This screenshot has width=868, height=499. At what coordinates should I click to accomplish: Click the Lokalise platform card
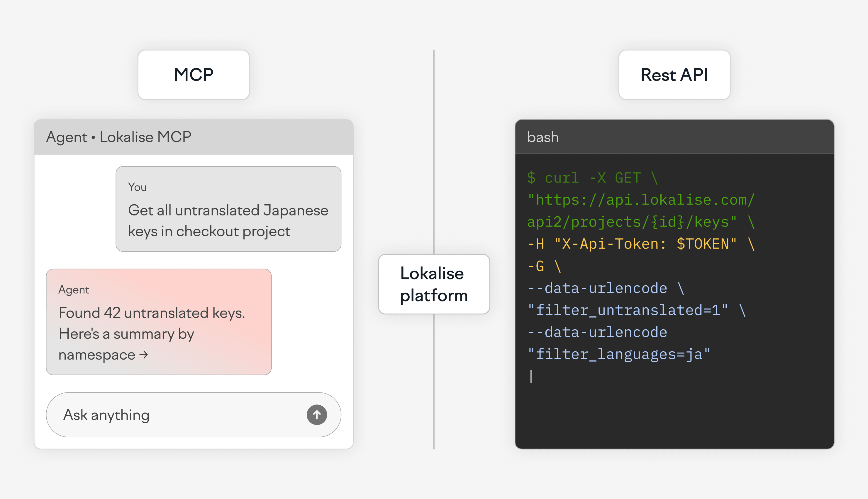434,284
